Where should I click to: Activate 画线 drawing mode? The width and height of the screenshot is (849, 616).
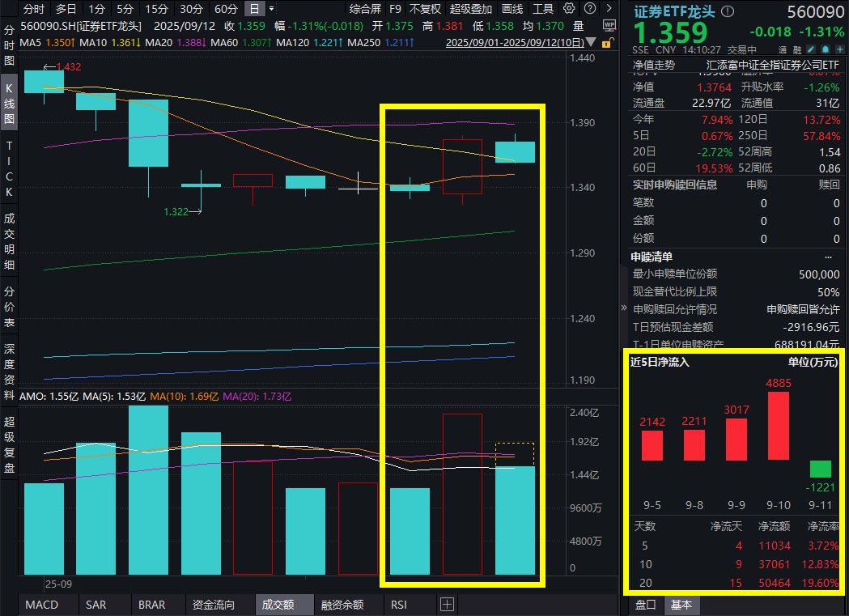(x=512, y=7)
